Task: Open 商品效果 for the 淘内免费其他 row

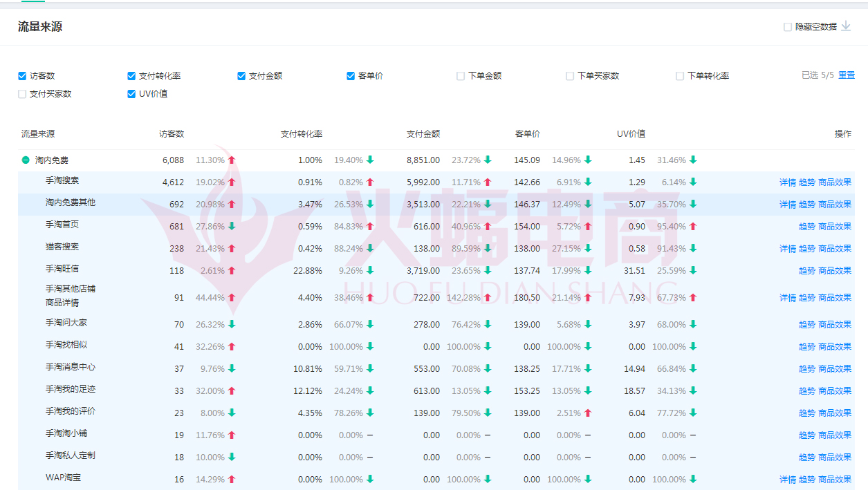Action: [835, 205]
